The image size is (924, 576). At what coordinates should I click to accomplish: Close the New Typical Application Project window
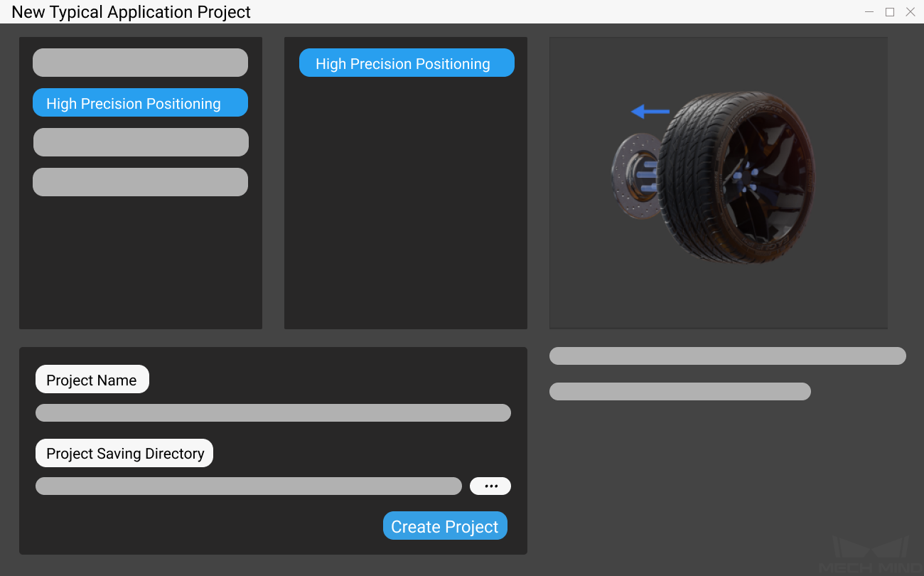[x=910, y=12]
